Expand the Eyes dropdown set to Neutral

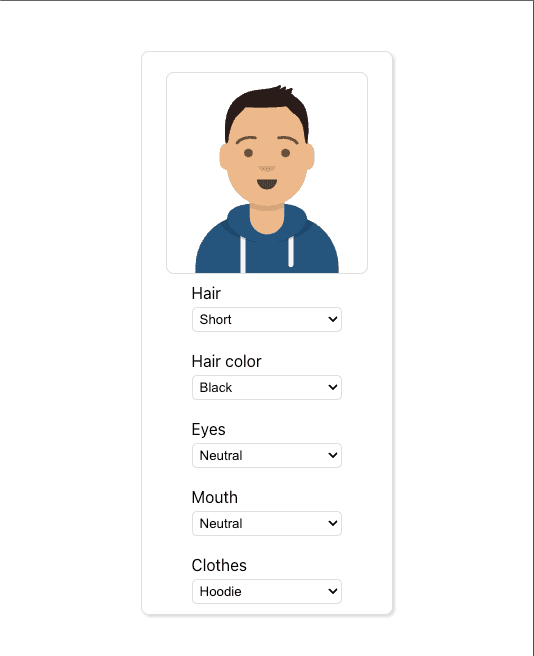[x=267, y=456]
